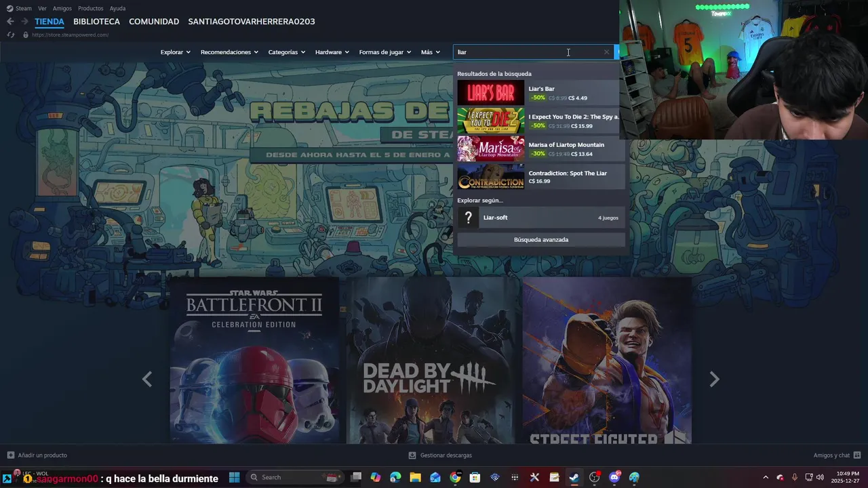
Task: Open Dead by Daylight game card
Action: pyautogui.click(x=431, y=360)
